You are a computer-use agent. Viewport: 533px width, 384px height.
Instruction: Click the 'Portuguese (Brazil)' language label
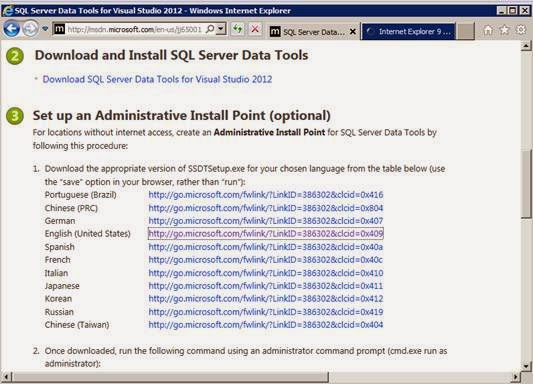[81, 195]
